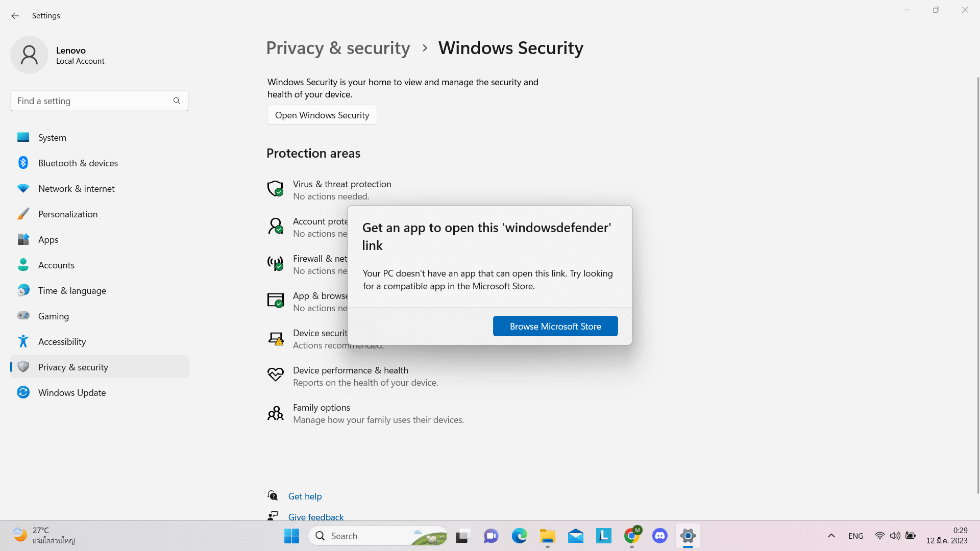
Task: Open Device performance & health heart icon
Action: [x=276, y=375]
